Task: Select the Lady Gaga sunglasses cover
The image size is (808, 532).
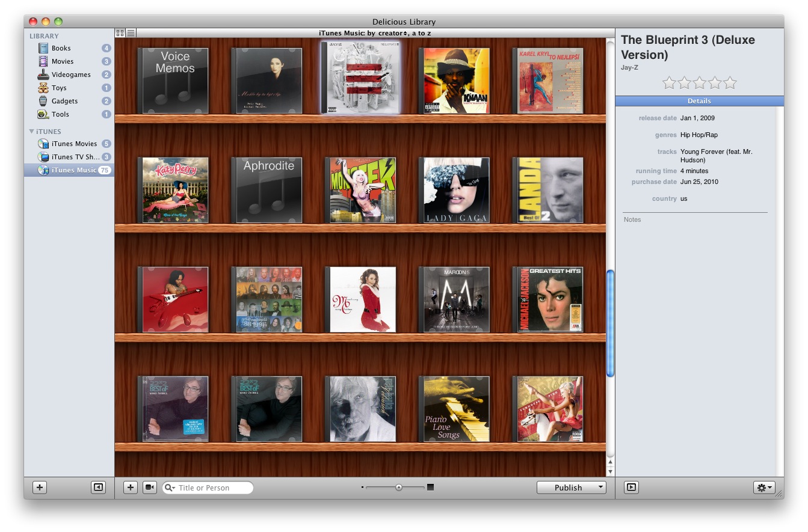Action: click(x=454, y=190)
